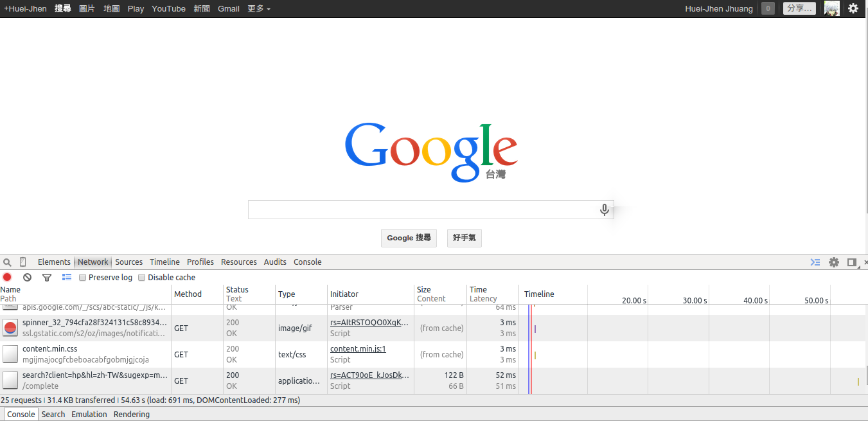Open the Resources panel tab
This screenshot has width=868, height=421.
pos(239,262)
